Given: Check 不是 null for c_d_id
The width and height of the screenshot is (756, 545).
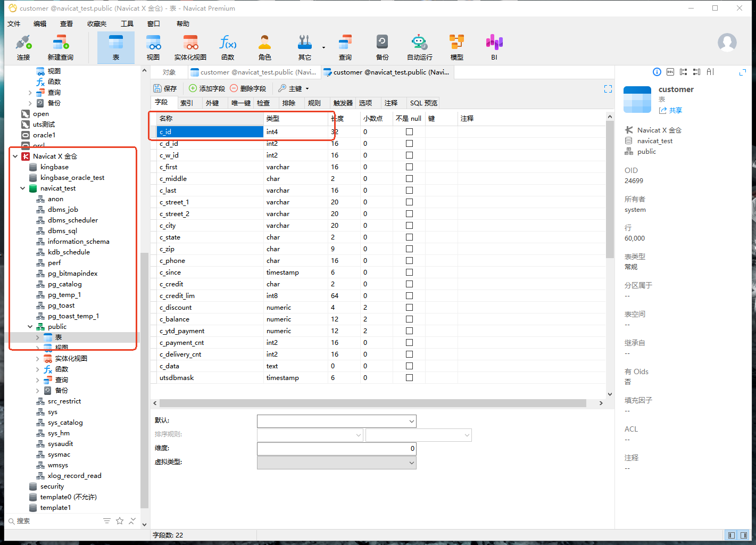Looking at the screenshot, I should click(x=409, y=143).
